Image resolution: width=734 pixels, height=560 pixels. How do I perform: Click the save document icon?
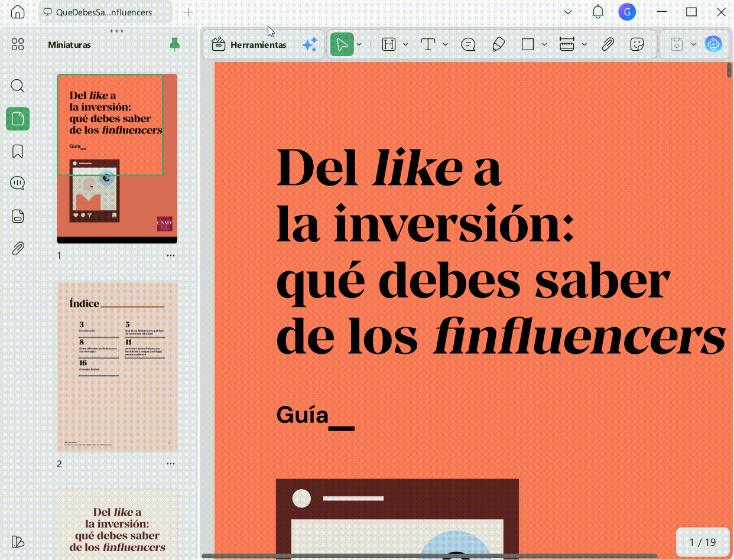point(677,44)
